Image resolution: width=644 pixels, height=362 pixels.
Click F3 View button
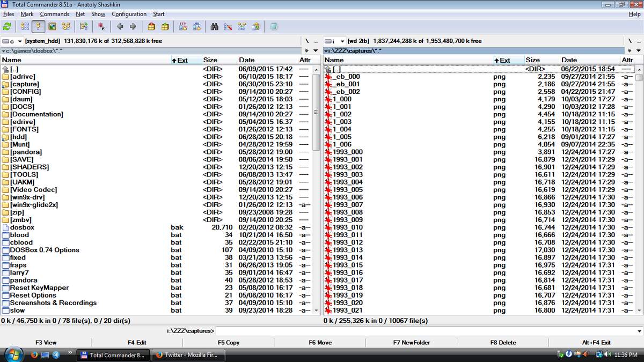(x=46, y=342)
